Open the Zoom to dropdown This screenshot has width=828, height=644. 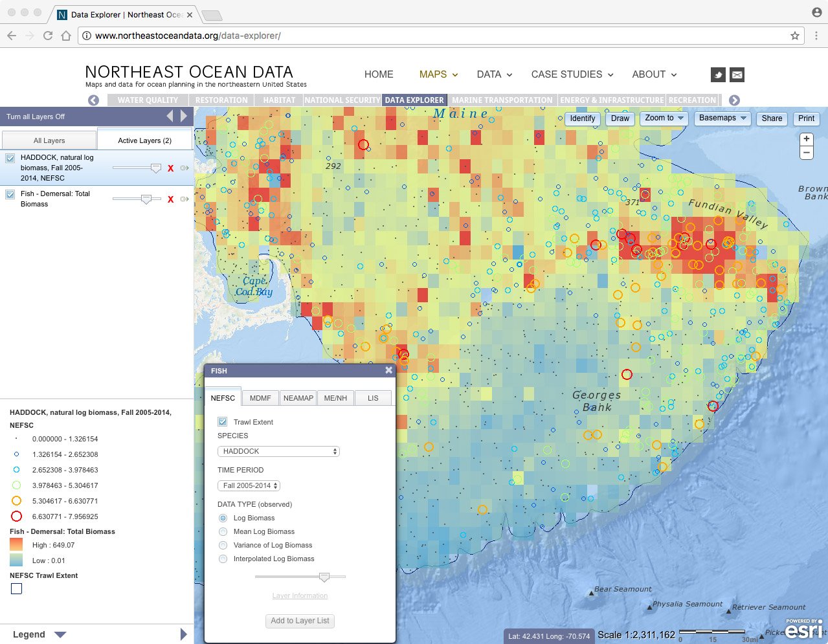tap(664, 118)
